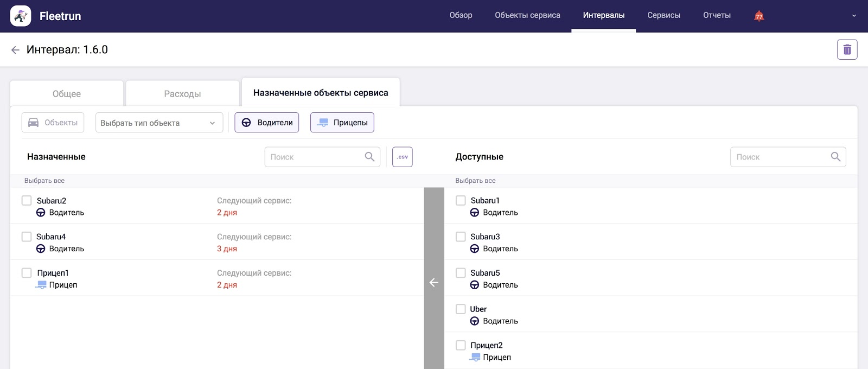Select the Прицеп1 checkbox
868x369 pixels.
(27, 273)
